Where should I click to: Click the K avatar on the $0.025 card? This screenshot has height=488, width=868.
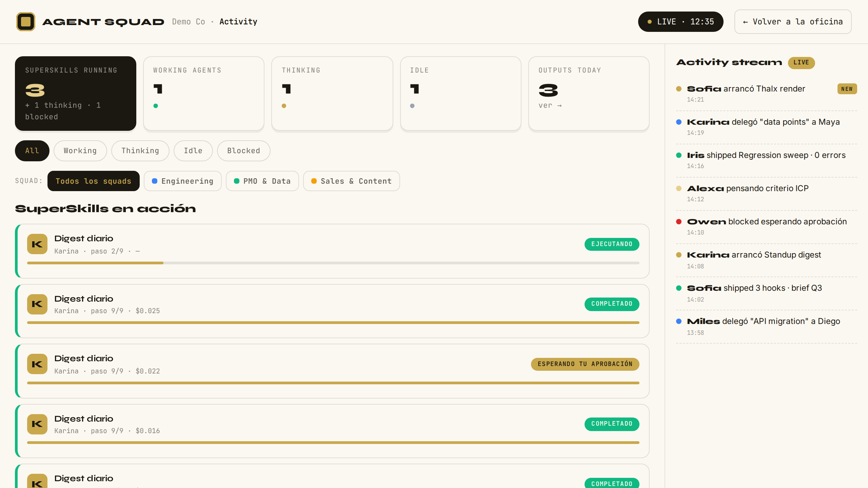37,304
